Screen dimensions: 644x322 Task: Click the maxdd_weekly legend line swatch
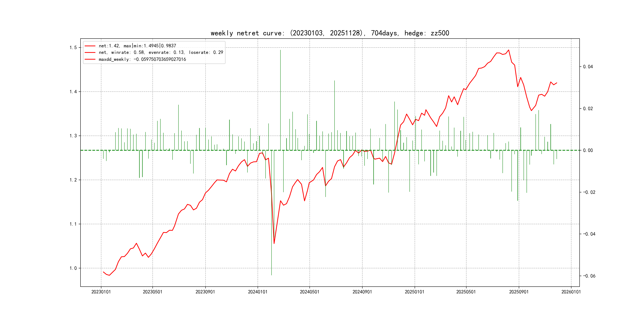90,59
